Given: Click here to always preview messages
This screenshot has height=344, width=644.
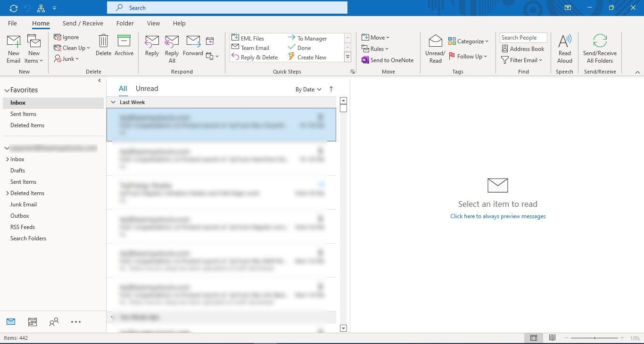Looking at the screenshot, I should click(498, 216).
